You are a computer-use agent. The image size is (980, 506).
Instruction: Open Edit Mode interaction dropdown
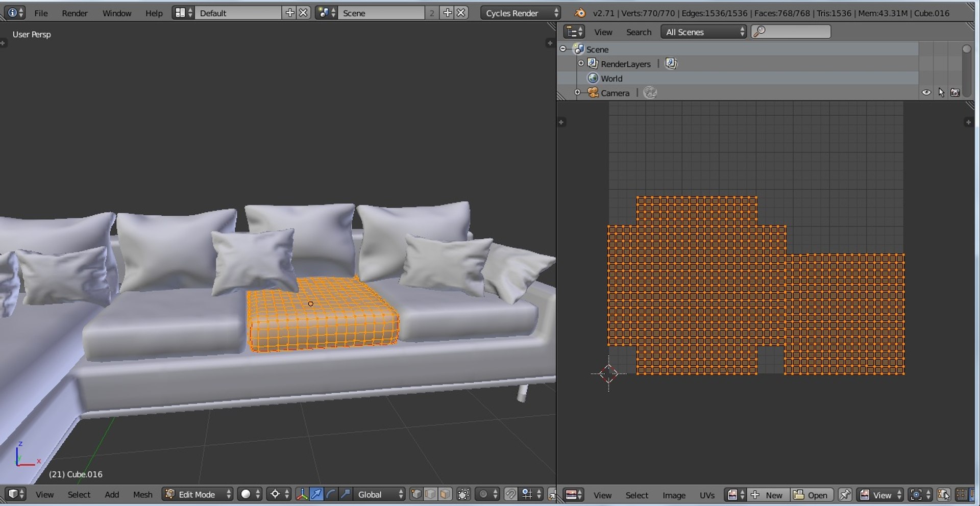click(198, 494)
